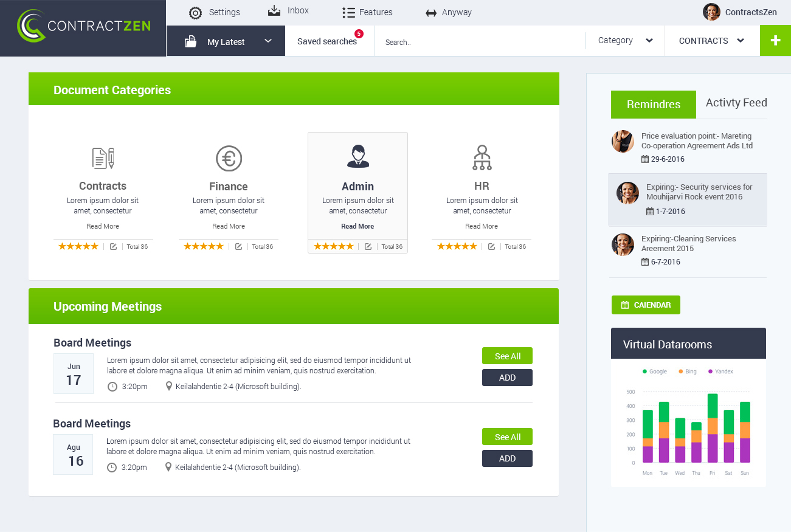Toggle Yandex series in chart legend
Viewport: 791px width, 532px height.
720,371
